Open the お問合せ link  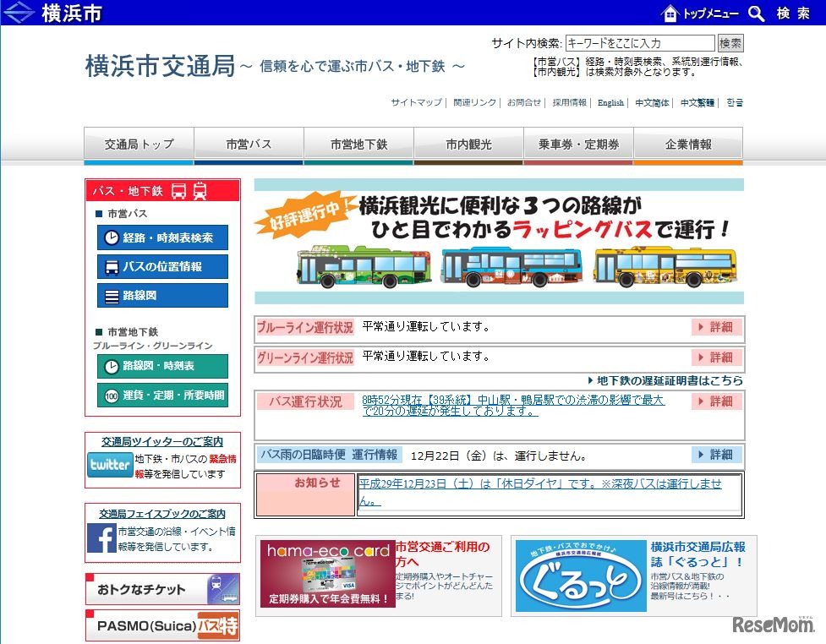point(524,102)
